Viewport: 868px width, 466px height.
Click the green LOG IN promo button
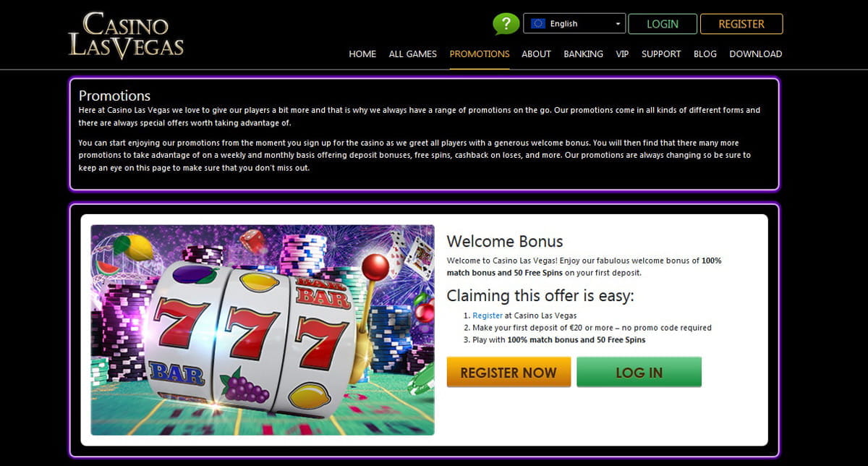(x=639, y=373)
